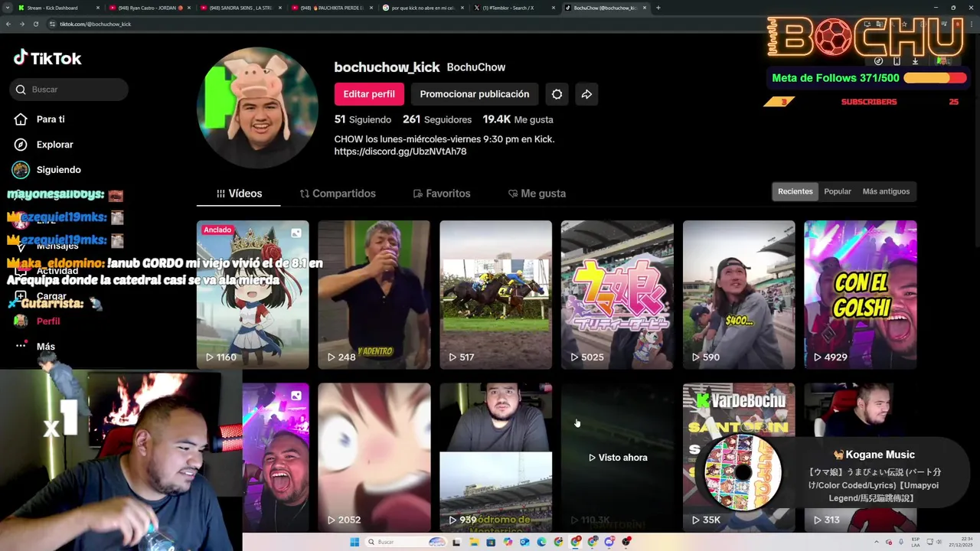Open the 261 Seguidores list
Viewport: 980px width, 551px height.
click(x=437, y=119)
